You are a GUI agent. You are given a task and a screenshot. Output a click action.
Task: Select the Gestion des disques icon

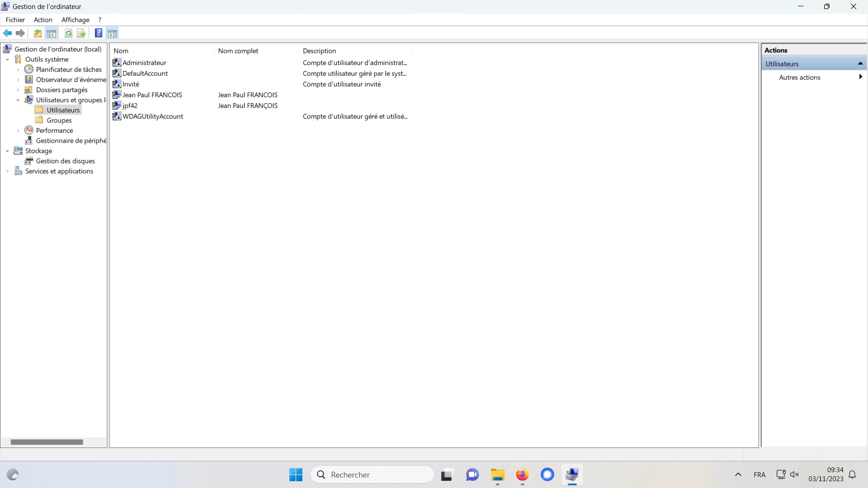[x=29, y=161]
